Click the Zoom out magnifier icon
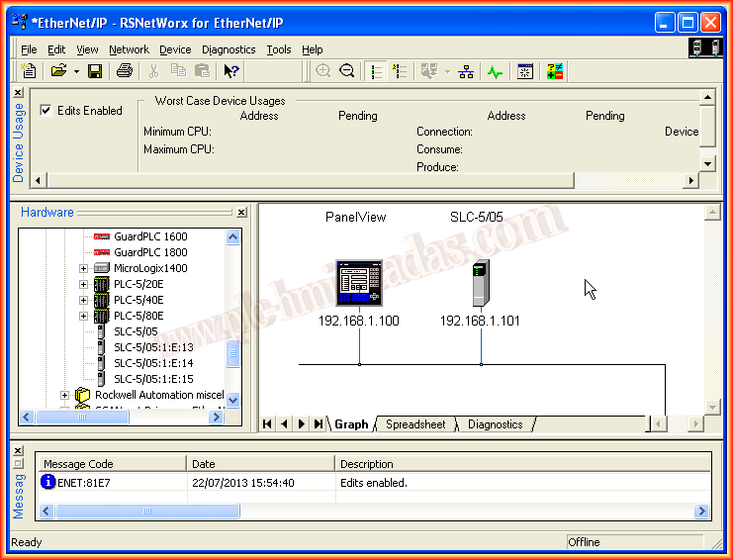The image size is (733, 560). 347,71
